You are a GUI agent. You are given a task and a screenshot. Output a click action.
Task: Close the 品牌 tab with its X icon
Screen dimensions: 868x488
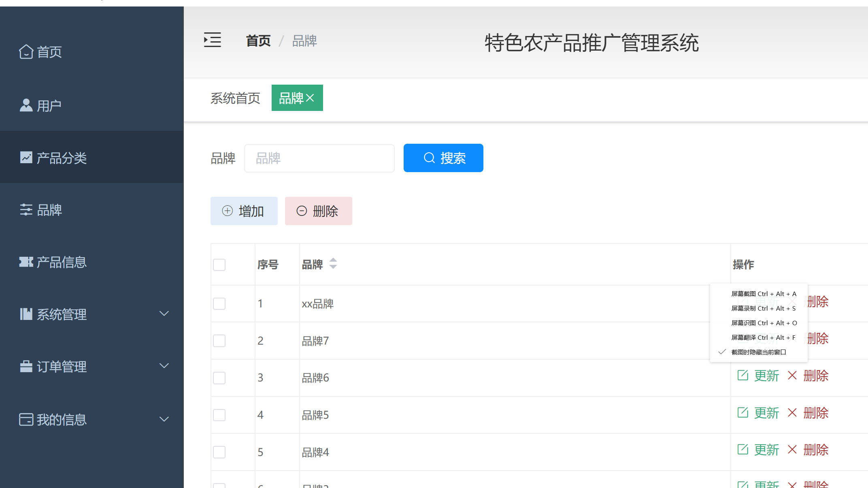310,98
